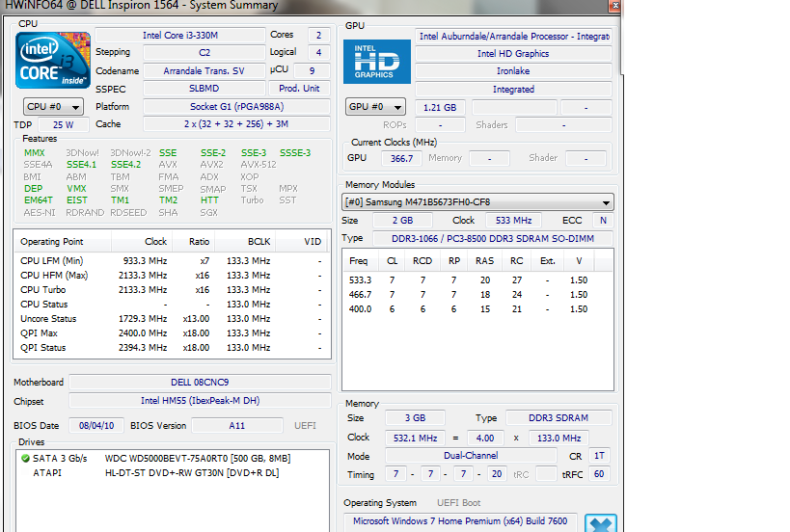This screenshot has height=532, width=790.
Task: Click the memory clock 532.1 MHz field
Action: click(x=415, y=439)
